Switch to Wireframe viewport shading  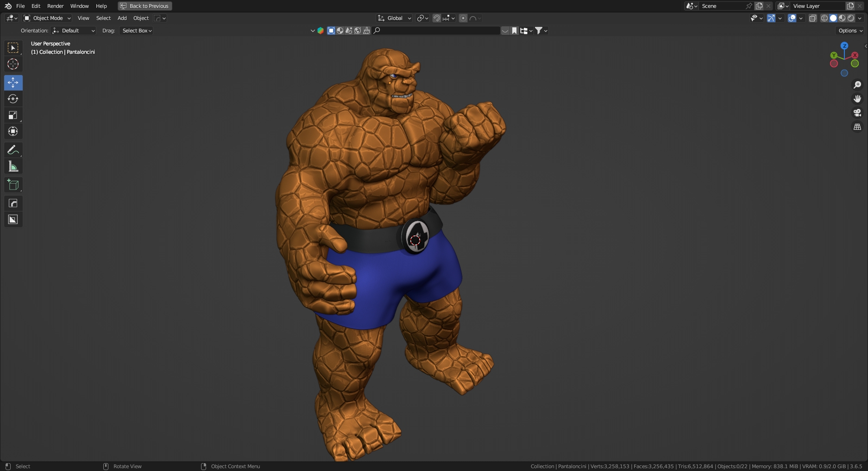coord(824,18)
